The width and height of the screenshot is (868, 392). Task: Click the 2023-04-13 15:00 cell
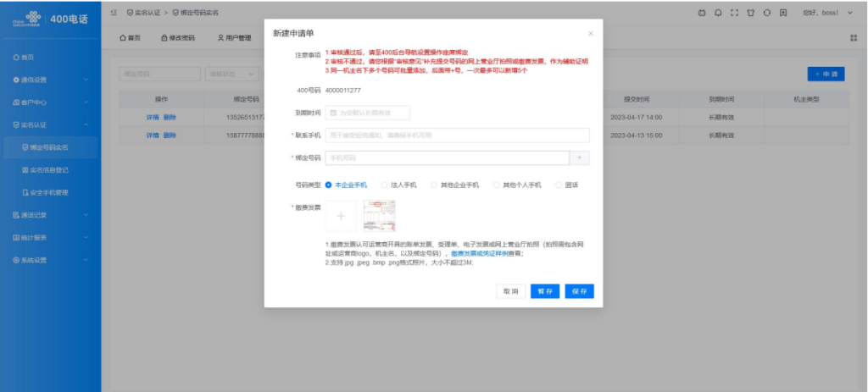tap(637, 135)
